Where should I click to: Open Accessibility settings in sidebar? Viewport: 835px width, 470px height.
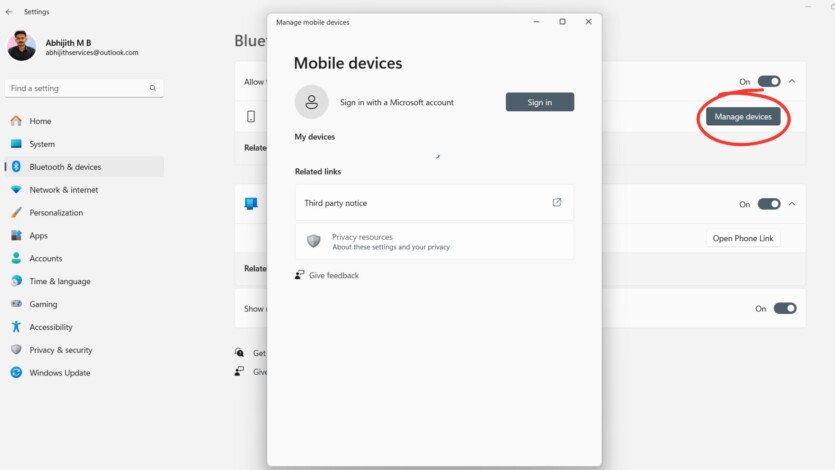[x=84, y=327]
